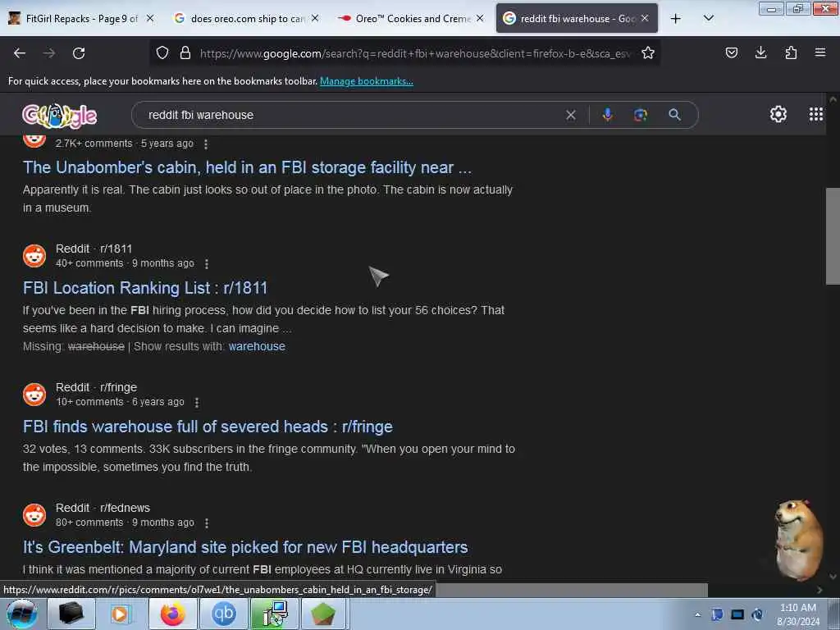Viewport: 840px width, 630px height.
Task: View site info via the padlock icon
Action: 185,52
